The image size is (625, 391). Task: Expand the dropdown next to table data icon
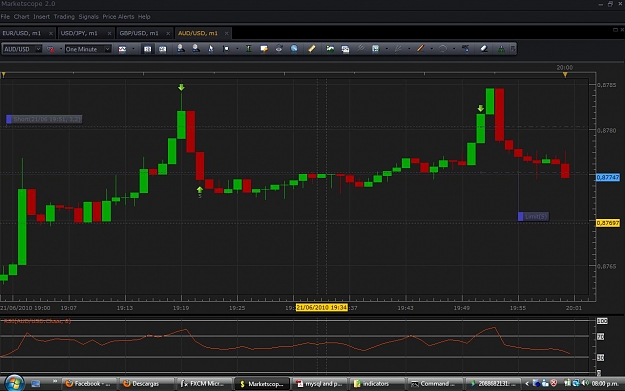(387, 49)
